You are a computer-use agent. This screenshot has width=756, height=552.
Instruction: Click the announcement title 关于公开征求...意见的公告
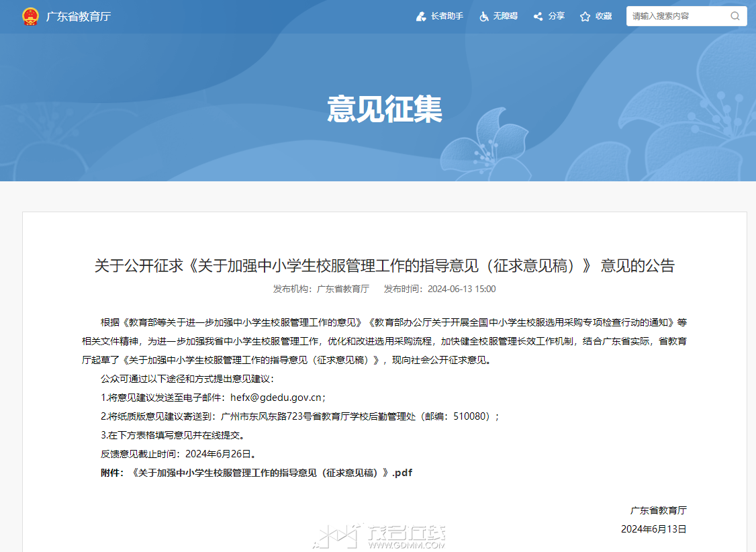384,266
